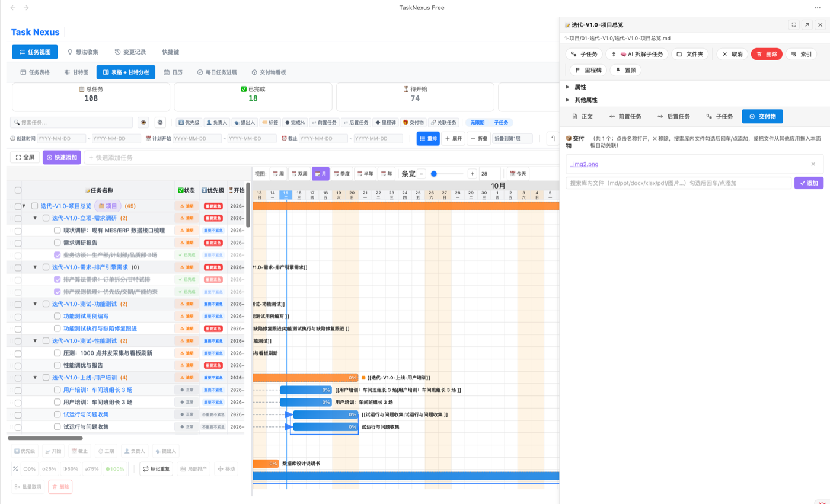Viewport: 830px width, 504px height.
Task: Collapse the 迭代-V1.0-上线-用户培训 group
Action: click(x=35, y=377)
